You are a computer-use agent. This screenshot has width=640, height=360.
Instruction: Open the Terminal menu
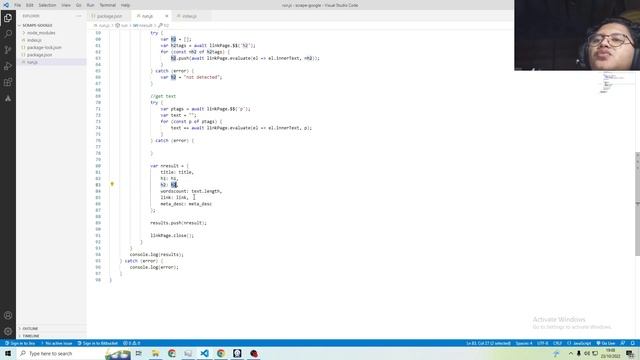(108, 5)
